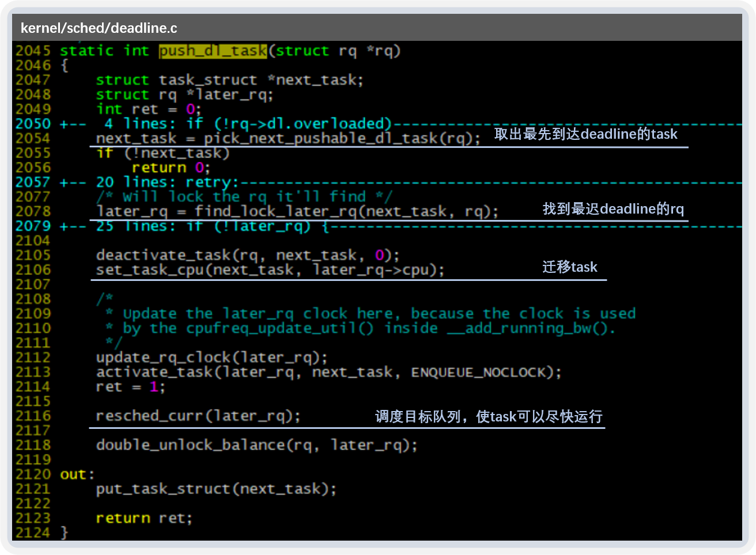Select the highlighted function name push_dl_task
Screen dimensions: 756x555
211,51
